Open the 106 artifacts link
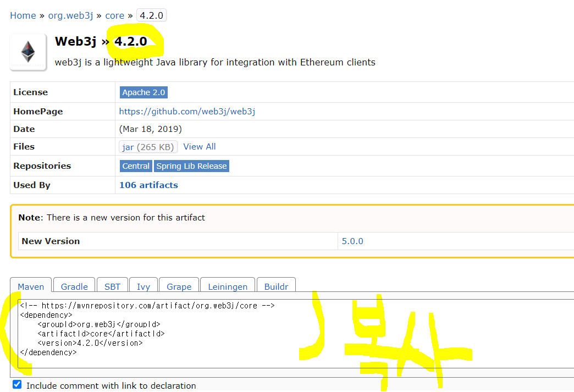Screen dimensions: 574x392 click(x=148, y=185)
